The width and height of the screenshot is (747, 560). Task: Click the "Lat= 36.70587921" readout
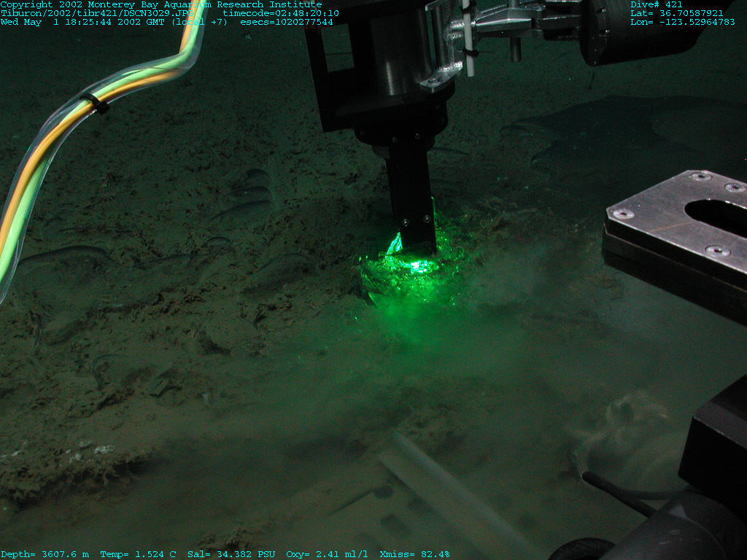676,13
